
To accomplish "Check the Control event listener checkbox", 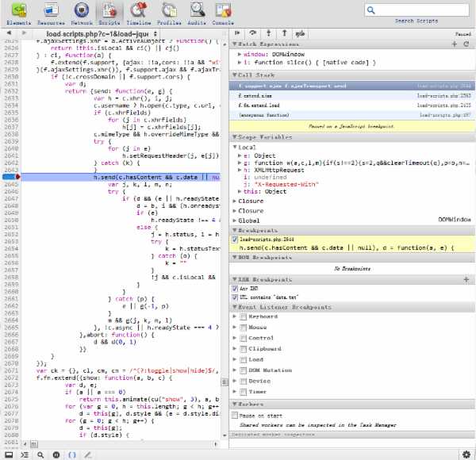I will (x=244, y=339).
